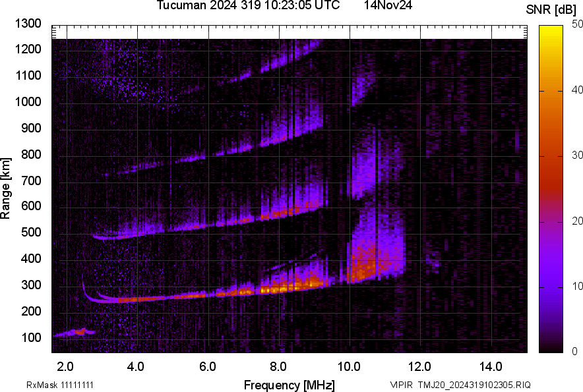Click the title text 'Tucuman 2024 319 10:23:05 UTC'
The image size is (583, 392).
point(248,5)
